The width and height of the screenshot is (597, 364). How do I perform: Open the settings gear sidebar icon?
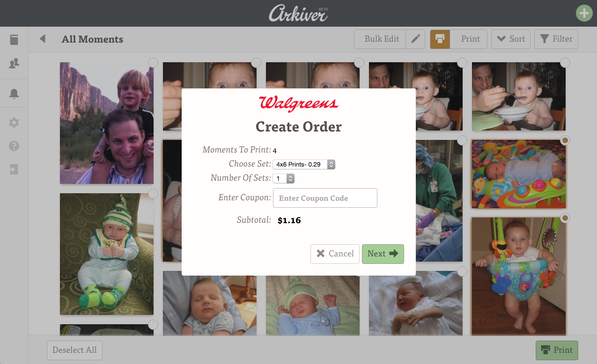[14, 123]
